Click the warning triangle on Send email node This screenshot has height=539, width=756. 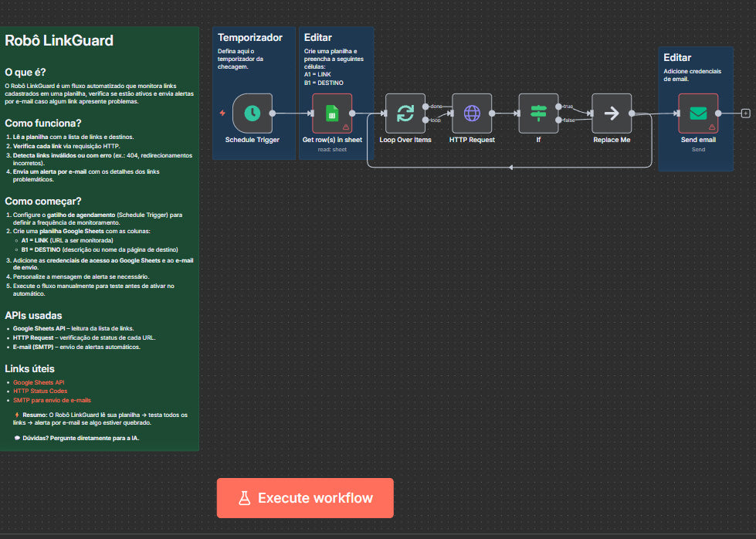(712, 126)
